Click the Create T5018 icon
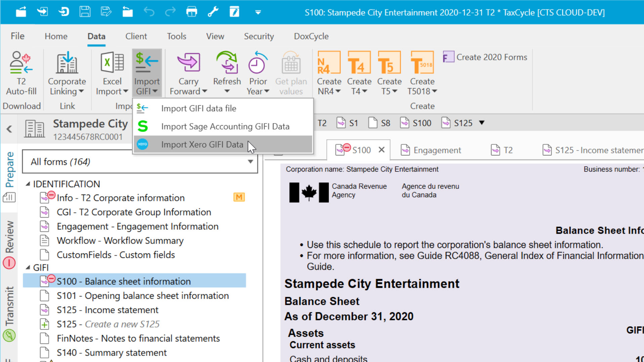The image size is (644, 362). pyautogui.click(x=422, y=62)
